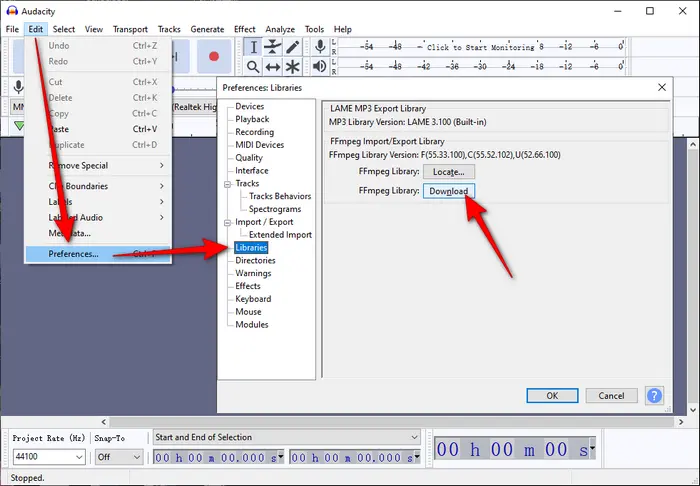Click the recording meter microphone icon
The width and height of the screenshot is (700, 486).
point(320,46)
